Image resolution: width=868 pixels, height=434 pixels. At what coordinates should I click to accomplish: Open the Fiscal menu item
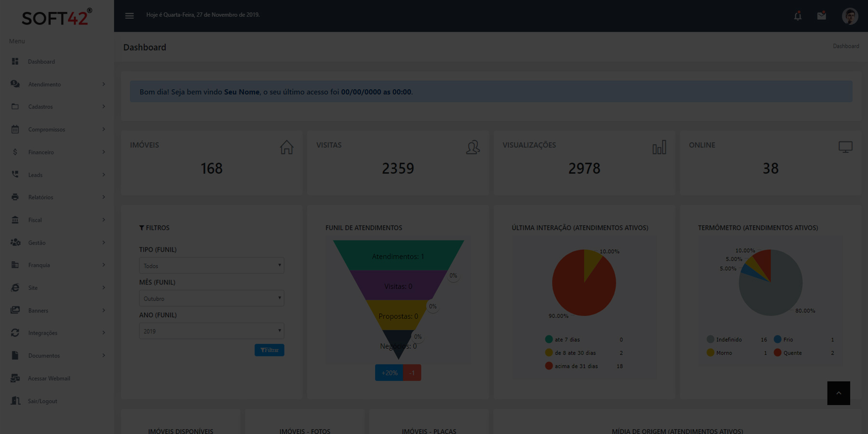tap(57, 220)
